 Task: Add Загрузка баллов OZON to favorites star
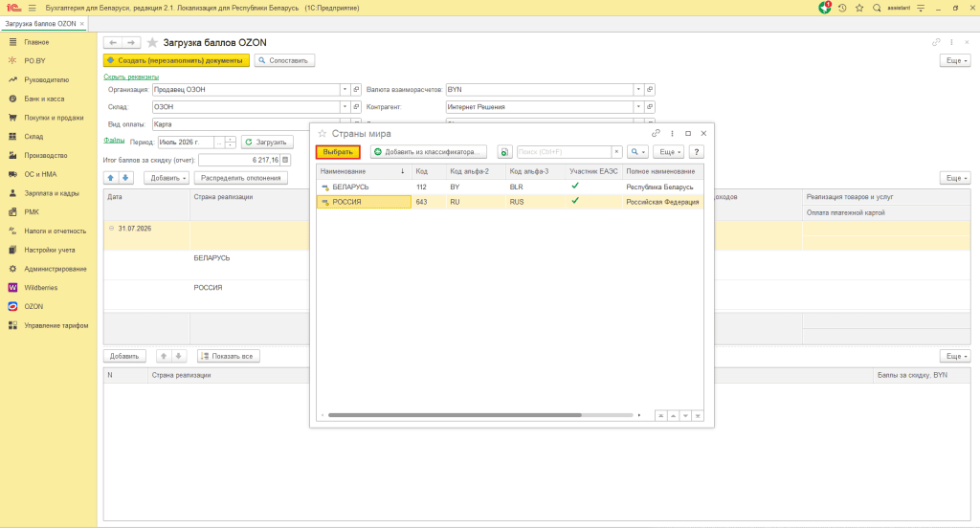pyautogui.click(x=152, y=42)
